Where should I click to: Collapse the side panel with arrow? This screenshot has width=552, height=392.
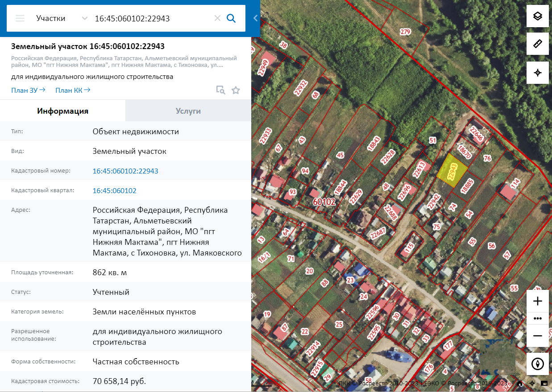click(x=255, y=18)
